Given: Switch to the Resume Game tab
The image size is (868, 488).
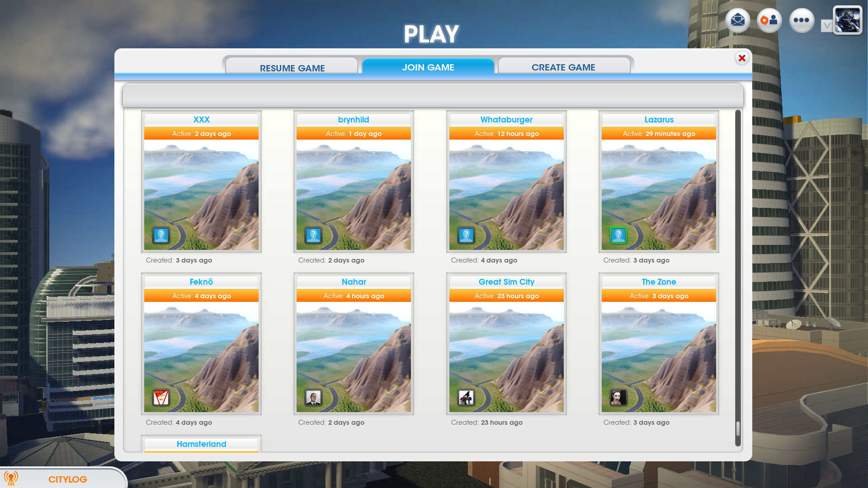Looking at the screenshot, I should (292, 67).
